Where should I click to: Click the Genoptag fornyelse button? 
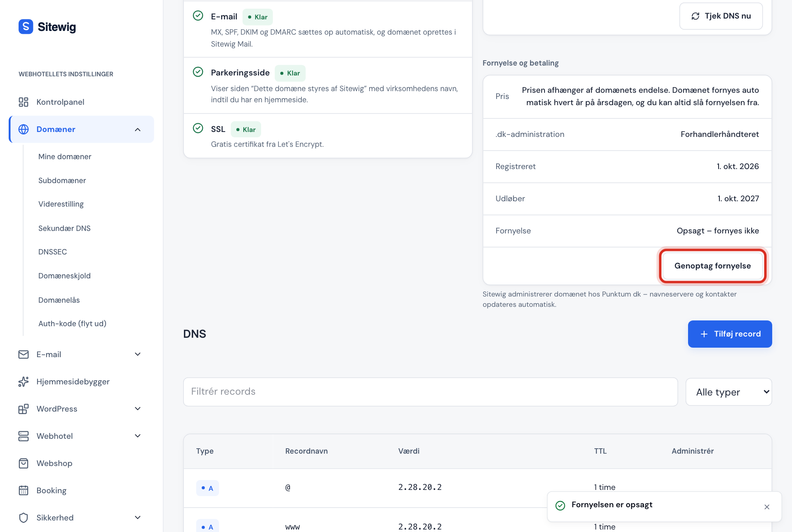click(712, 266)
